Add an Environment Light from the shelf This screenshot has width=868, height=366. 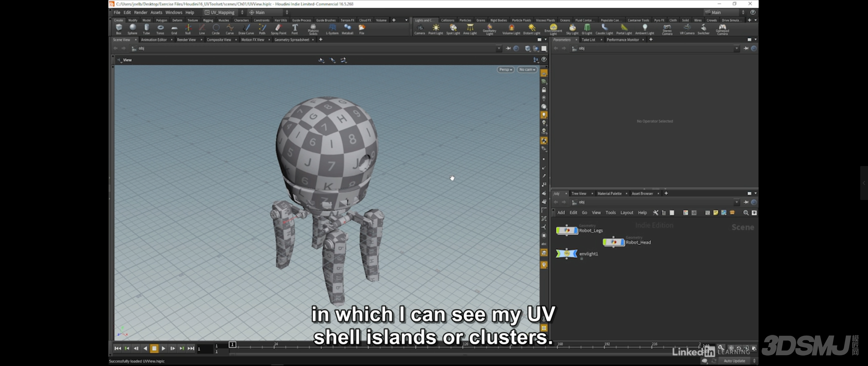coord(553,29)
